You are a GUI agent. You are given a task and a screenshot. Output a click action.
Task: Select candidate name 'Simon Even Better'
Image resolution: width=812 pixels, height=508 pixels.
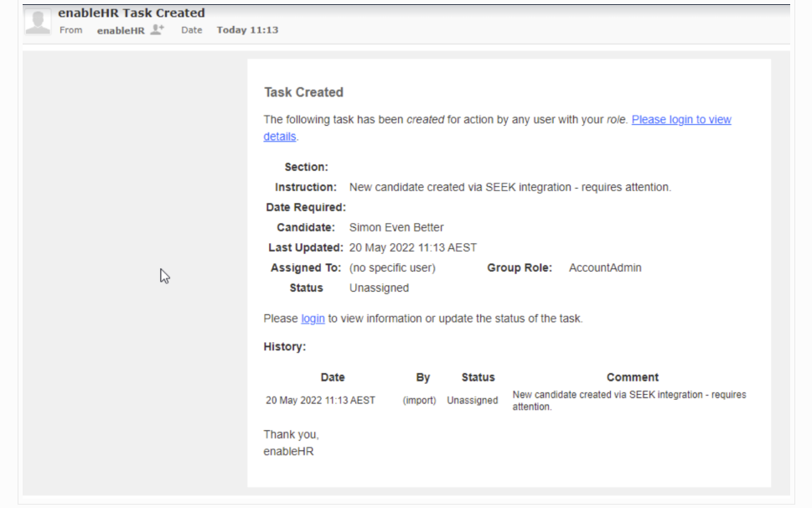[396, 227]
